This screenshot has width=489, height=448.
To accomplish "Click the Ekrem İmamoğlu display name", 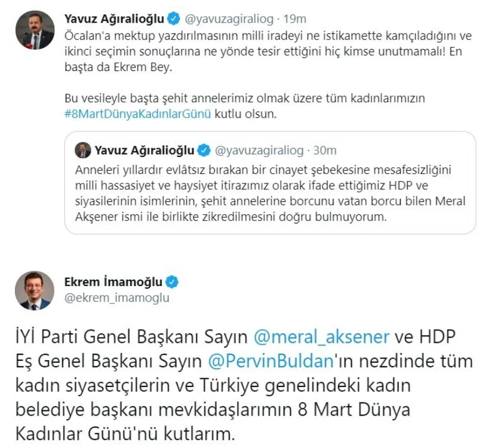I will tap(113, 282).
